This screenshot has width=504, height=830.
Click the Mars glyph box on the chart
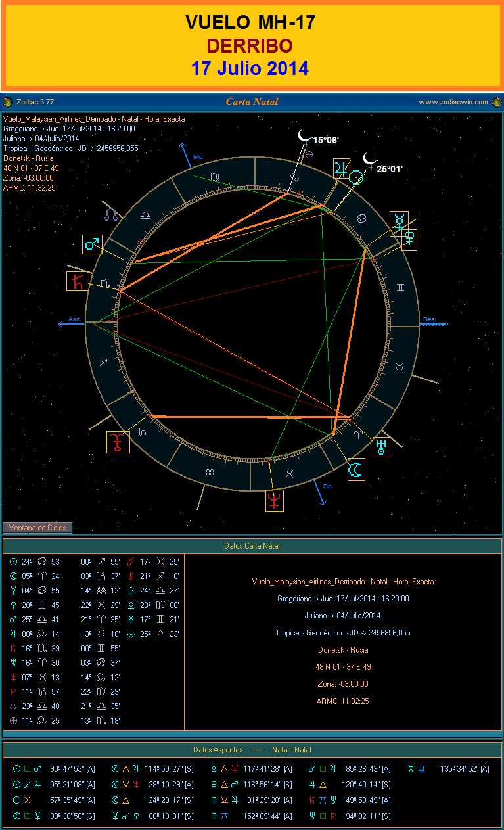92,244
